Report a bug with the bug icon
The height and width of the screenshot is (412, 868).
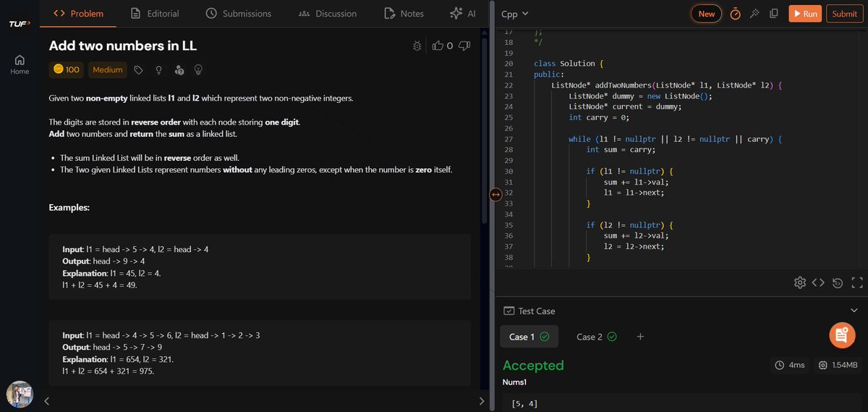(x=417, y=46)
